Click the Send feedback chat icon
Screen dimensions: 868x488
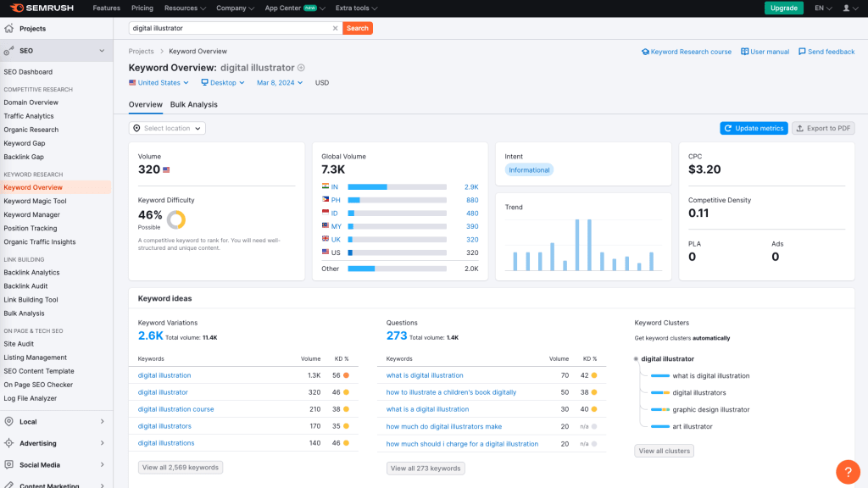click(802, 52)
